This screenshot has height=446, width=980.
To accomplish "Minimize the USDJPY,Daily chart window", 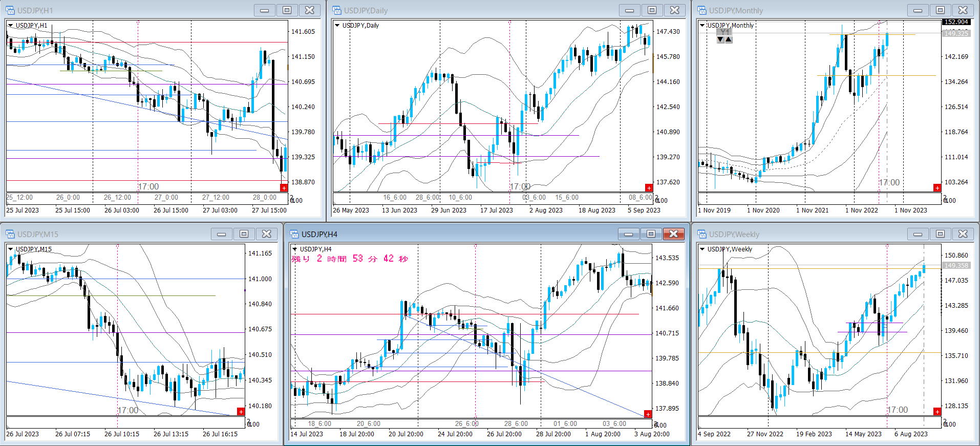I will [629, 10].
